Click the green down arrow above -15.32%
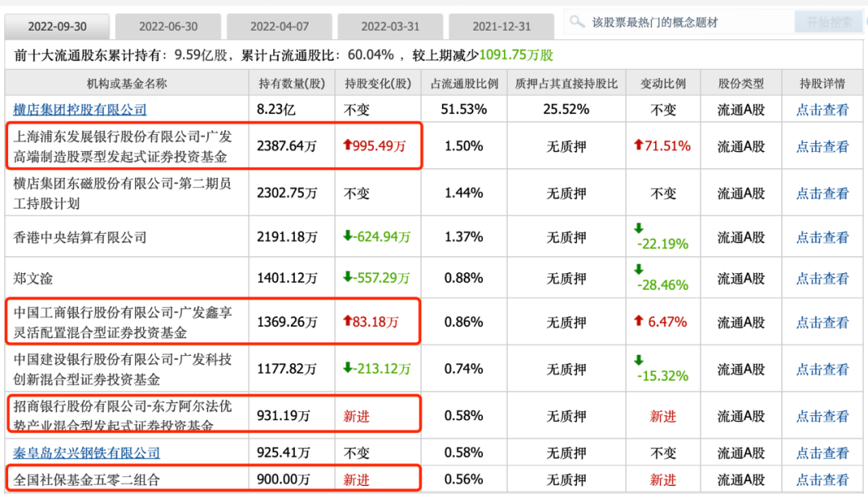Screen dimensions: 868x494 (639, 360)
